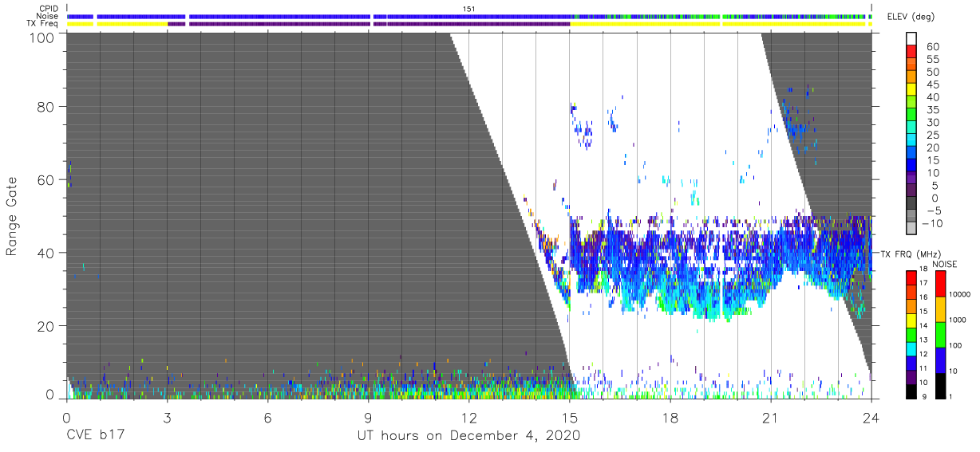The image size is (980, 452).
Task: Click ELEV color bar label '25'
Action: [933, 135]
